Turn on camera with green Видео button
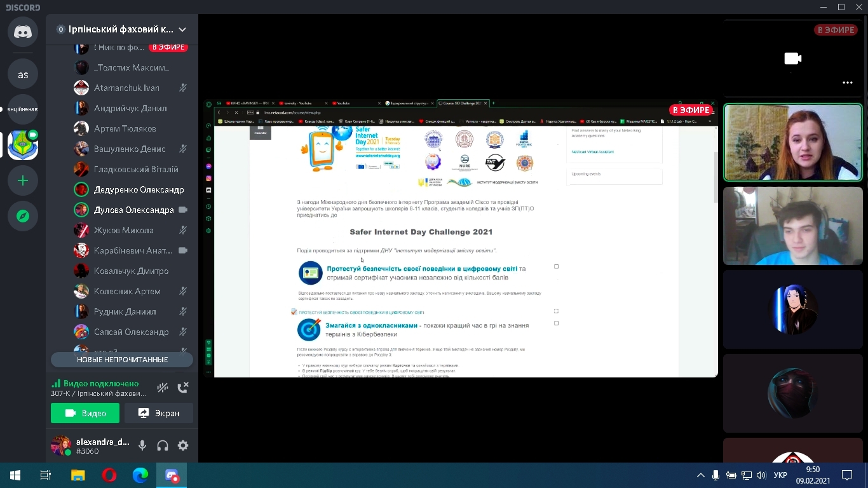 (85, 413)
